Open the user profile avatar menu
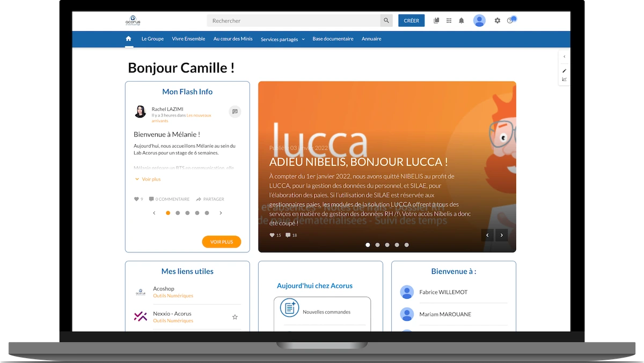Image resolution: width=644 pixels, height=363 pixels. coord(479,20)
